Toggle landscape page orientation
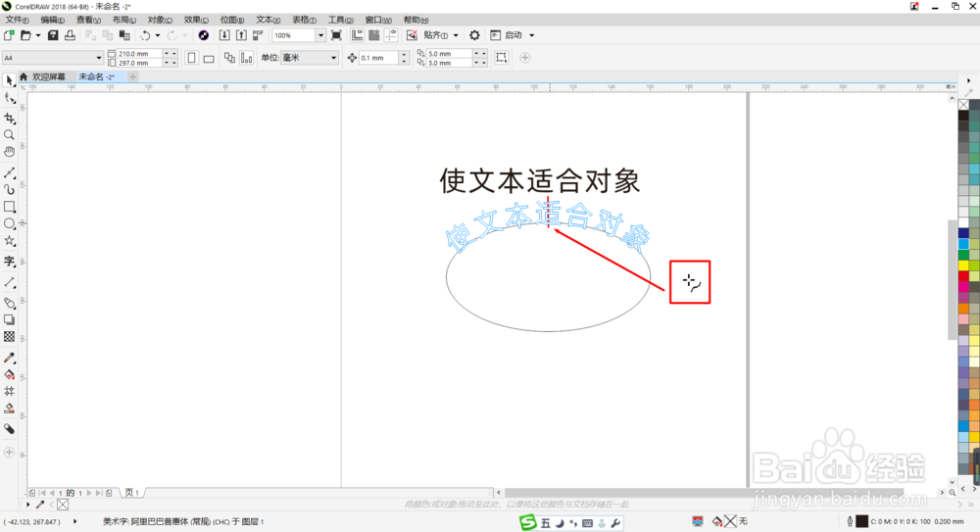This screenshot has height=532, width=980. (209, 58)
